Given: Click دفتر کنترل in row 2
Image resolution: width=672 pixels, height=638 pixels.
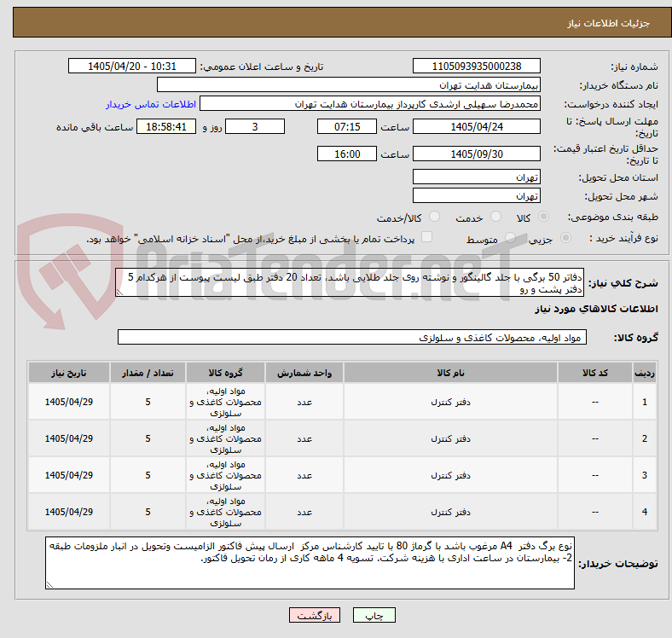Looking at the screenshot, I should coord(450,438).
